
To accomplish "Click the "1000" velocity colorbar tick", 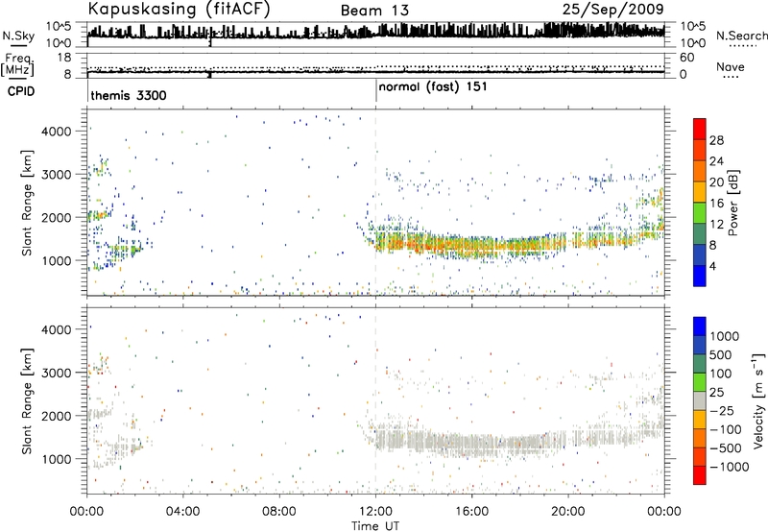I will pyautogui.click(x=724, y=336).
